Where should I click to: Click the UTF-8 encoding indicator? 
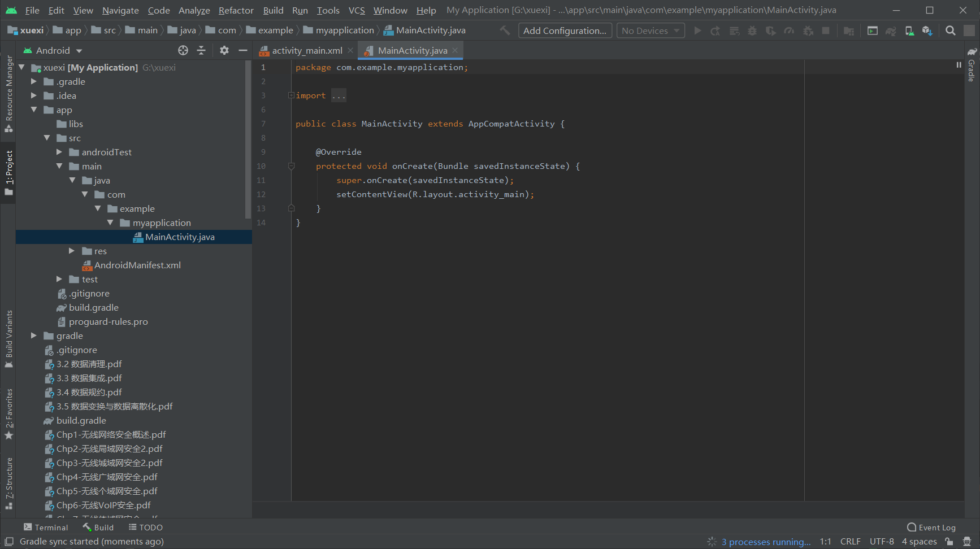882,542
